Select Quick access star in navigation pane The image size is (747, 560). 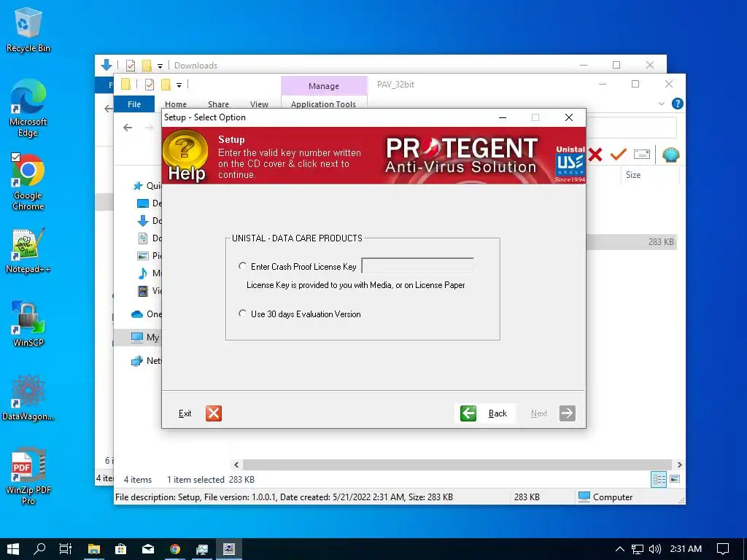click(138, 185)
